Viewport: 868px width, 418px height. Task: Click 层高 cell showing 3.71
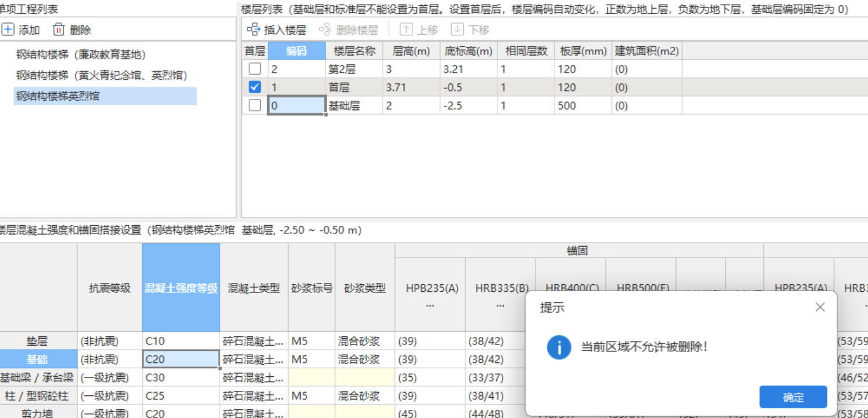click(411, 87)
